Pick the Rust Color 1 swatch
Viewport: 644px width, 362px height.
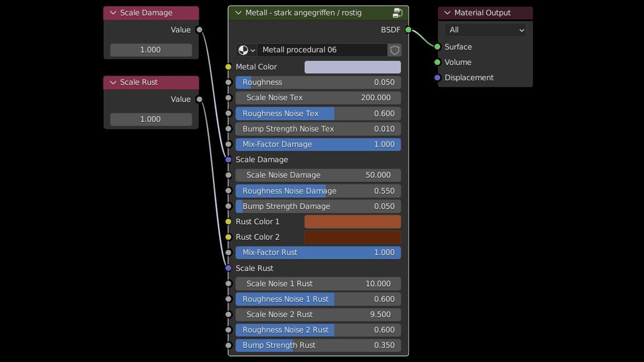352,221
